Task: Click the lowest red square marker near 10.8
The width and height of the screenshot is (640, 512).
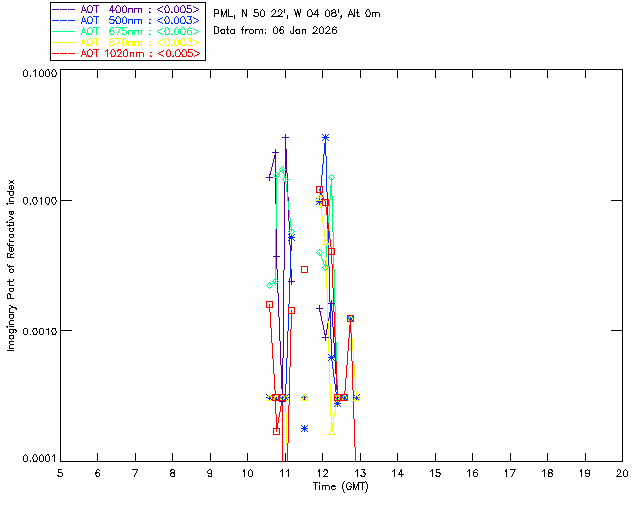Action: click(x=276, y=431)
